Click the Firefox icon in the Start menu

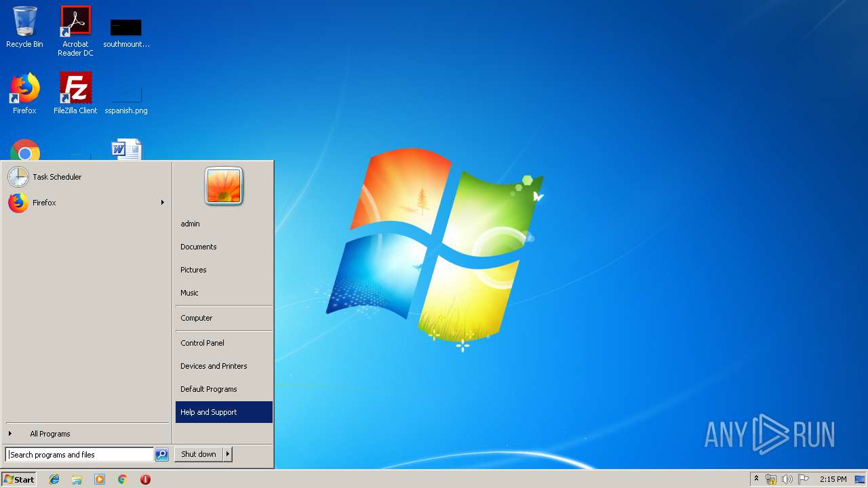tap(18, 203)
